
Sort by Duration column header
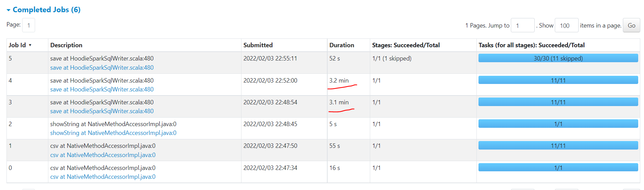click(x=342, y=45)
